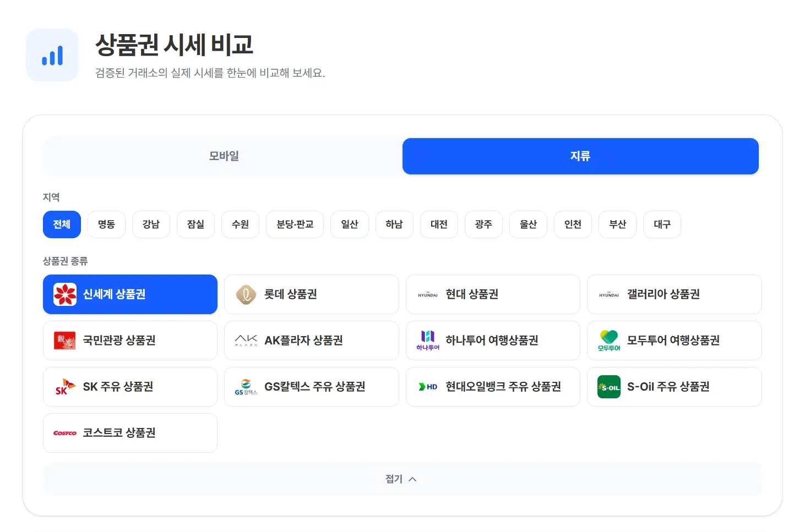Switch to the 모바일 tab
Screen dimensions: 810x532
tap(224, 156)
